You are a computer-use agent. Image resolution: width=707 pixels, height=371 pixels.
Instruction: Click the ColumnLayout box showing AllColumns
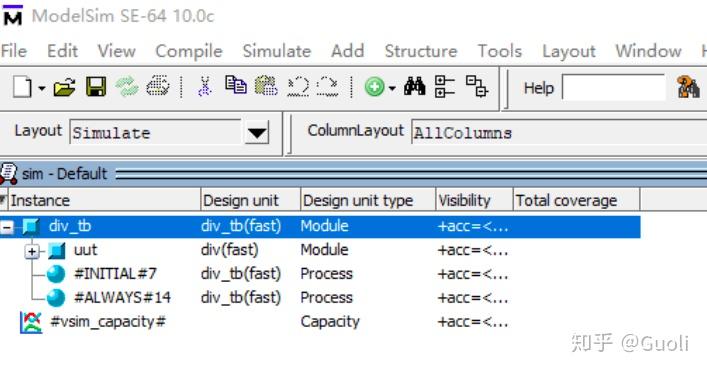559,133
